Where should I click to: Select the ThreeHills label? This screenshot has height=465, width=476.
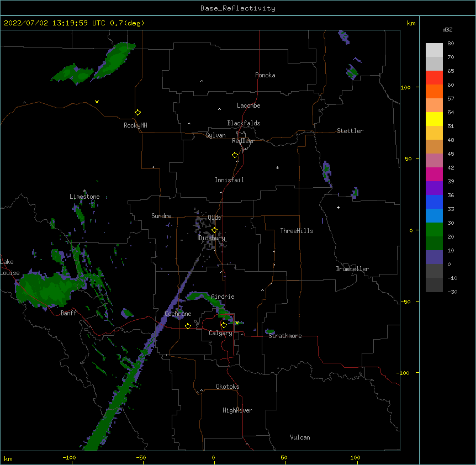297,231
